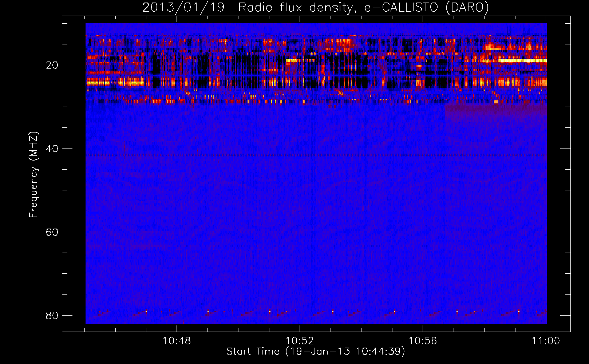Viewport: 589px width, 364px height.
Task: Click the 10:52 time tick label
Action: pos(300,341)
